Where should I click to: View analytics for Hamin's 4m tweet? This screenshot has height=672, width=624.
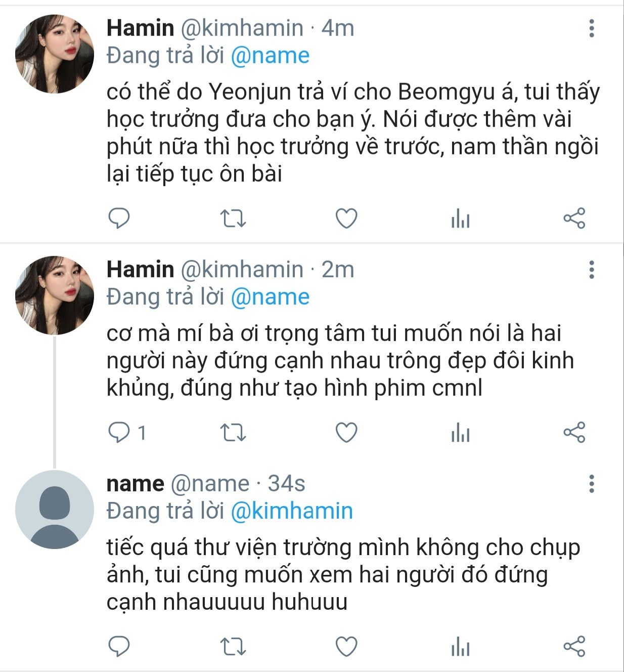[460, 220]
